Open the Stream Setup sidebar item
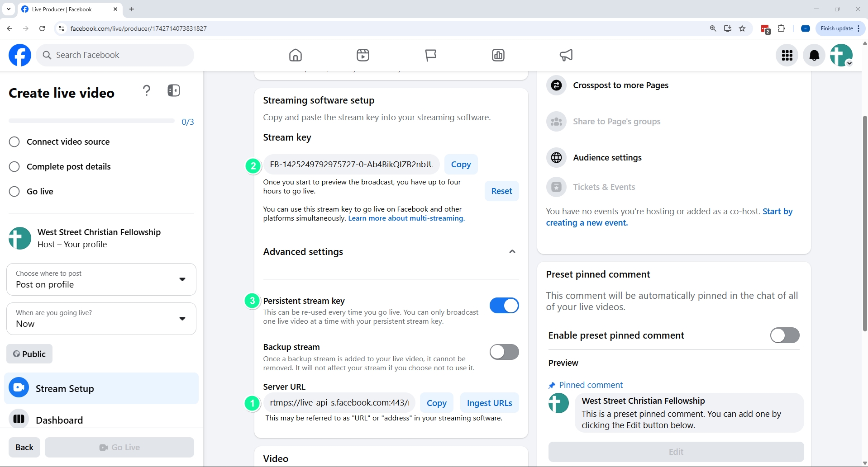Screen dimensions: 868x467 [101, 388]
